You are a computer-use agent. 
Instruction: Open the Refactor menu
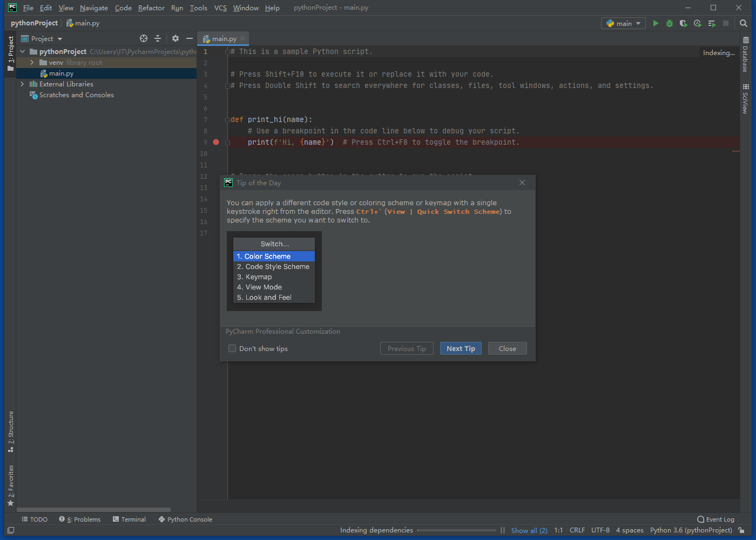click(x=151, y=8)
